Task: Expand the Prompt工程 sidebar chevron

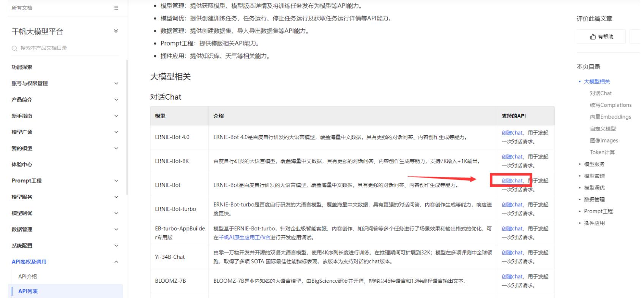Action: point(116,181)
